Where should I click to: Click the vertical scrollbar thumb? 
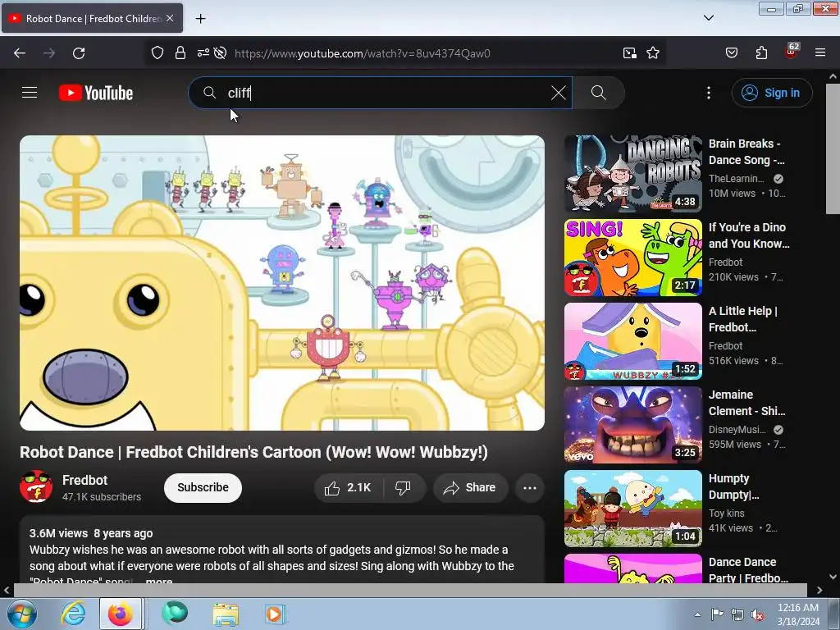click(833, 148)
